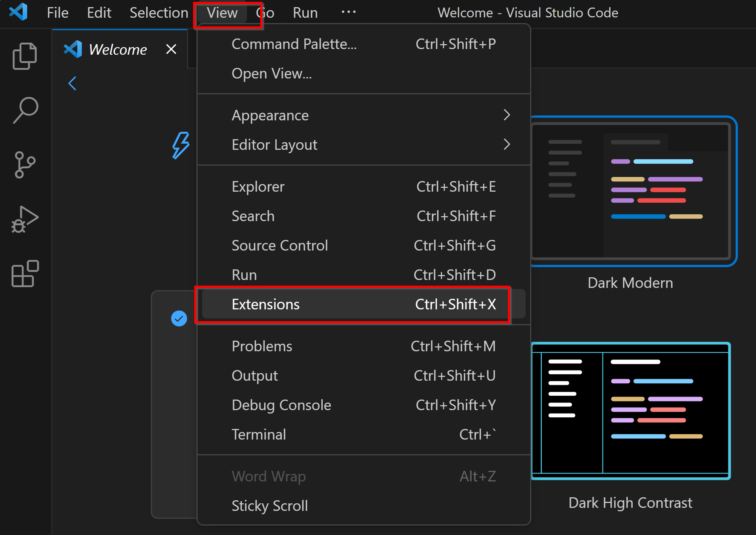The height and width of the screenshot is (535, 756).
Task: Click the blue checkmark circle icon
Action: [x=179, y=318]
